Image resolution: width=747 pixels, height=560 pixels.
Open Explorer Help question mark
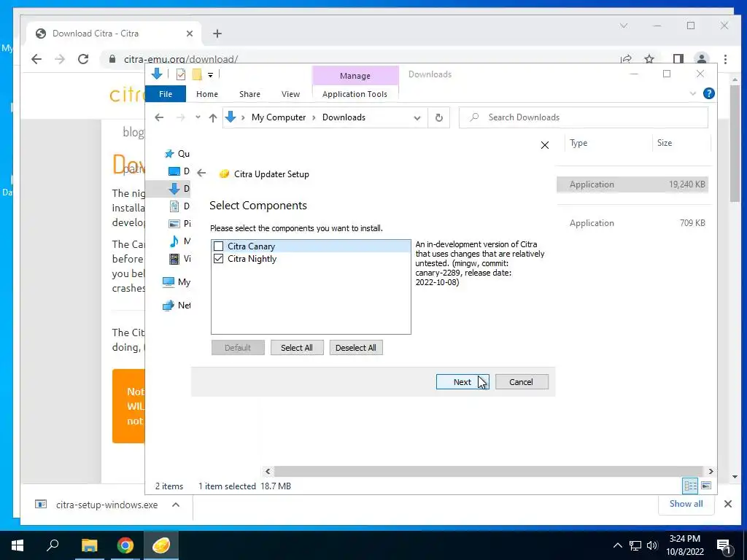tap(709, 94)
